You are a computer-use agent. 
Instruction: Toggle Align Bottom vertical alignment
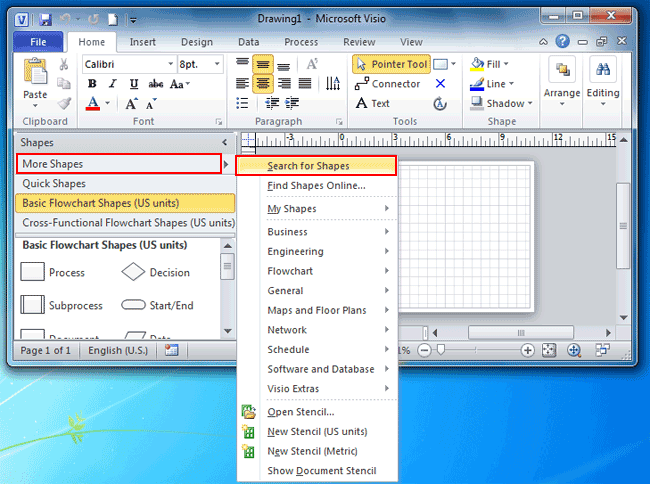pos(284,65)
